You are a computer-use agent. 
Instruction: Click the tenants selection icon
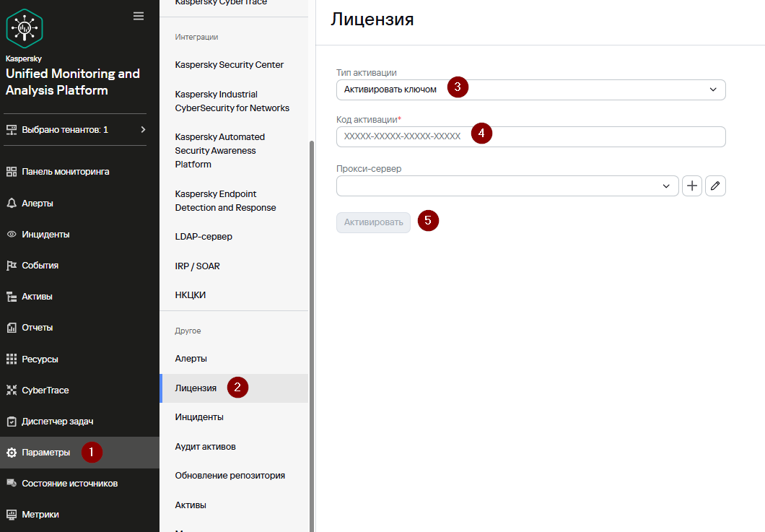12,130
